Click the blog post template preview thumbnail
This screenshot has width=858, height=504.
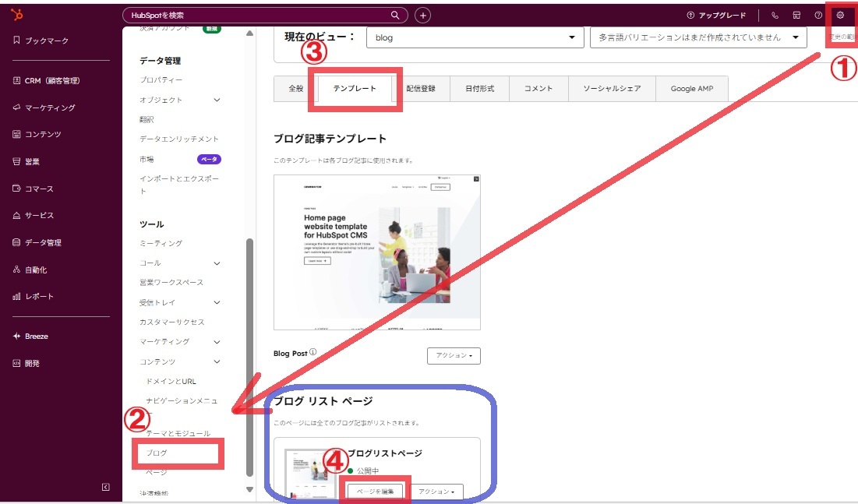pyautogui.click(x=377, y=252)
